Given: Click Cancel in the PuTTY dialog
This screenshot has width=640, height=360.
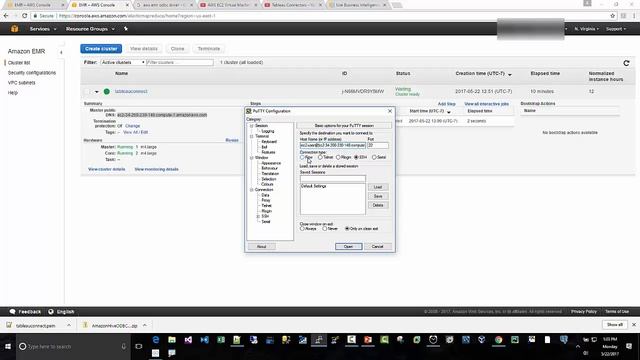Looking at the screenshot, I should coord(378,247).
